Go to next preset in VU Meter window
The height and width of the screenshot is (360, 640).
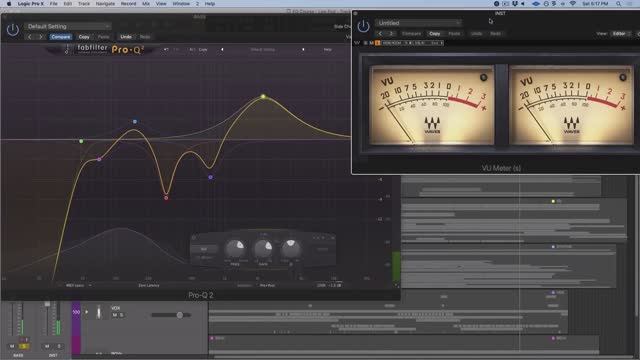pos(391,33)
